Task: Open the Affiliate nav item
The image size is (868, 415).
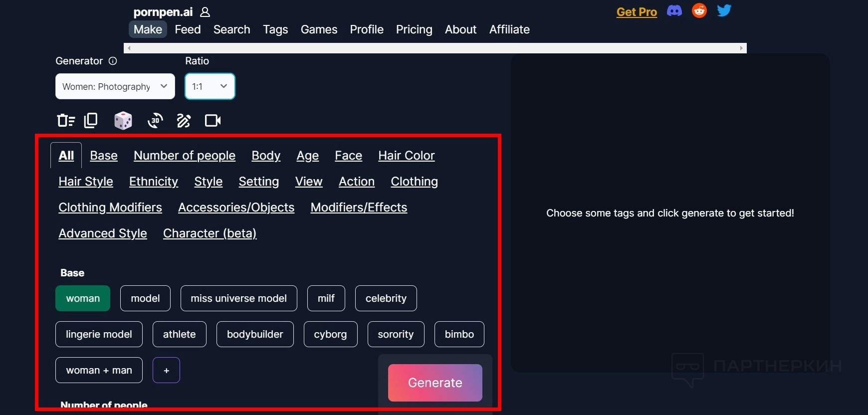Action: click(509, 29)
